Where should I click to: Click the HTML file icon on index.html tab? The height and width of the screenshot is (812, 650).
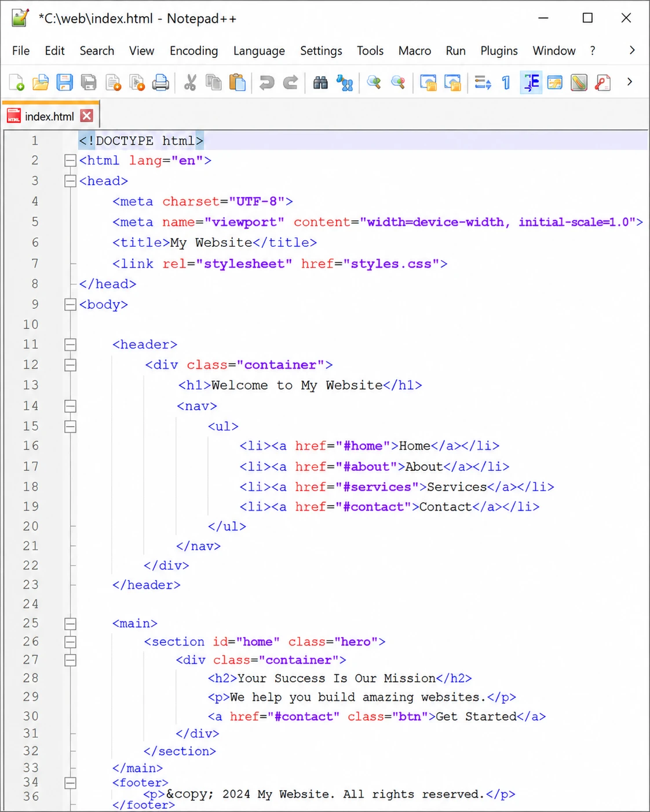(14, 116)
